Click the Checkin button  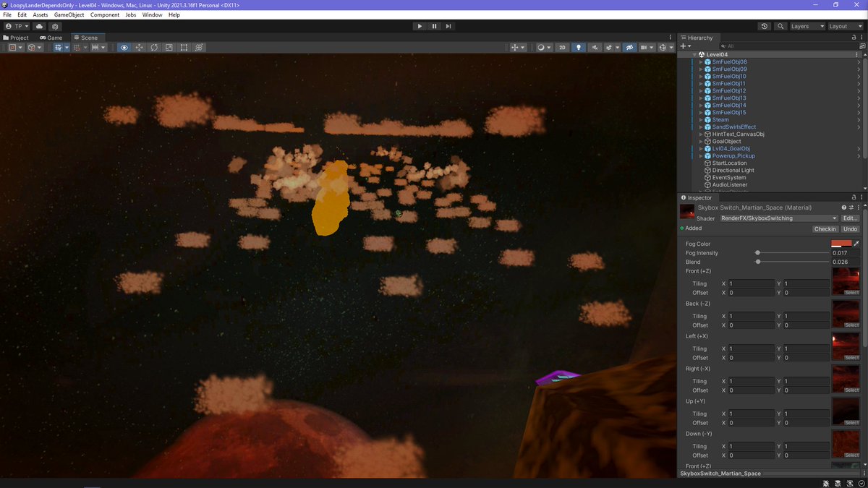click(x=825, y=228)
